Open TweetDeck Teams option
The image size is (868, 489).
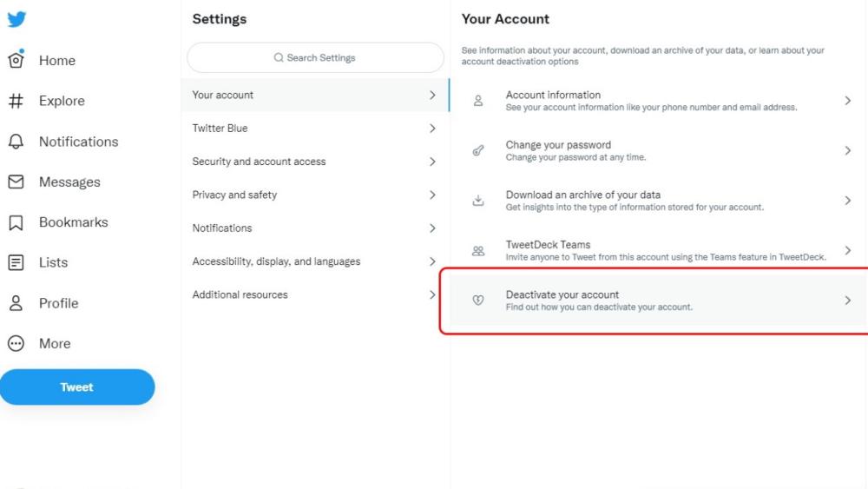click(x=548, y=250)
